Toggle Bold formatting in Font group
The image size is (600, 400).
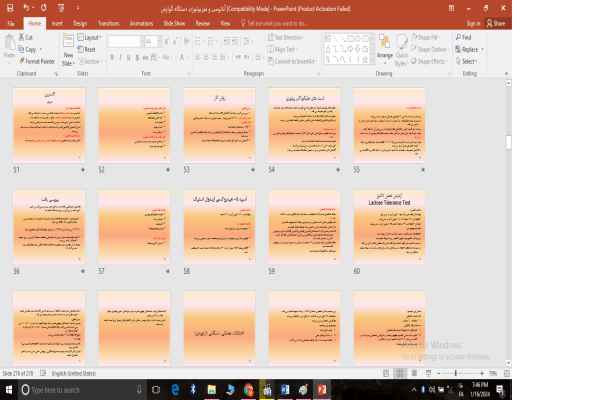point(112,58)
